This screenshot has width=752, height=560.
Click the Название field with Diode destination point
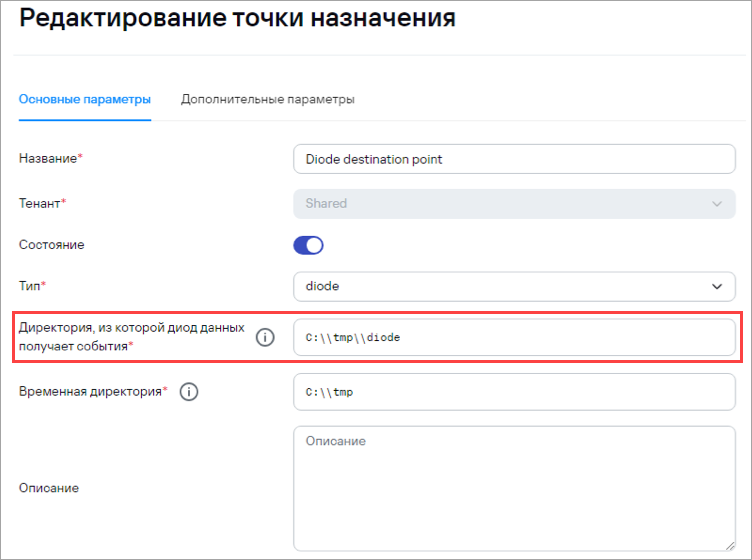click(514, 159)
